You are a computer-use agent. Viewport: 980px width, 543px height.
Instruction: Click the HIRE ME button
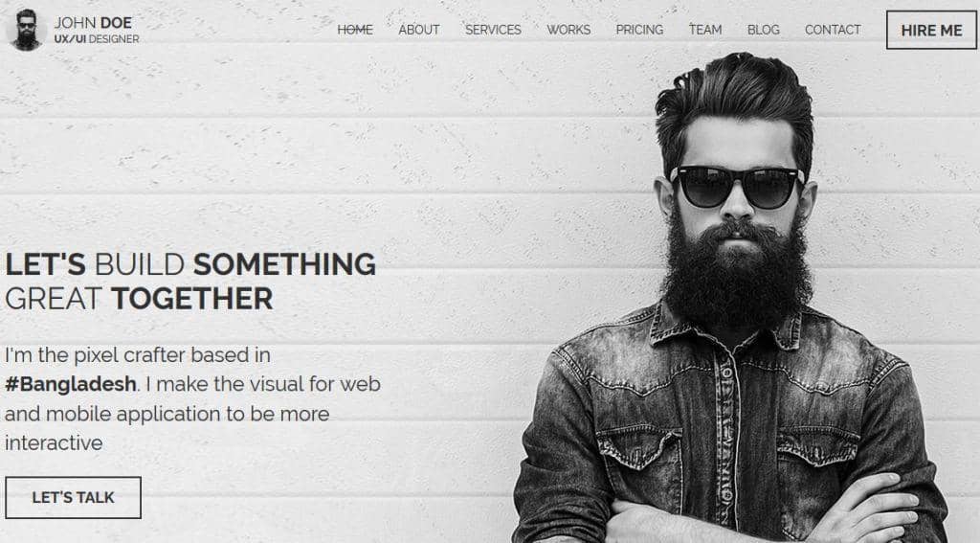[x=931, y=30]
